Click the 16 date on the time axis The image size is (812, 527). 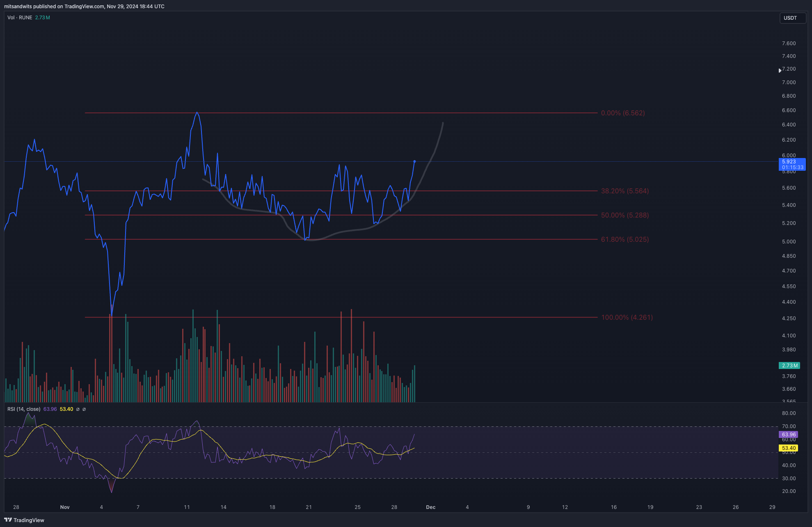coord(614,507)
